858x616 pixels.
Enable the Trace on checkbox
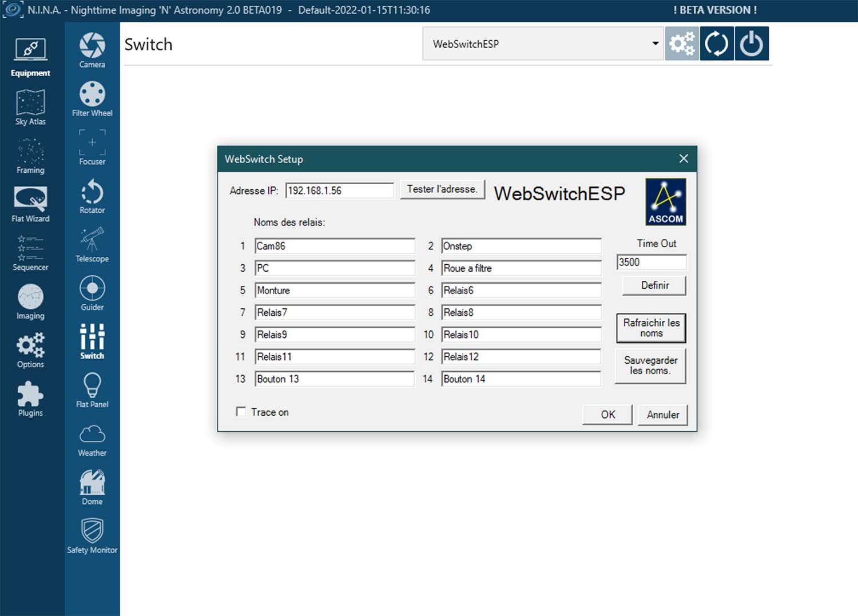coord(241,412)
